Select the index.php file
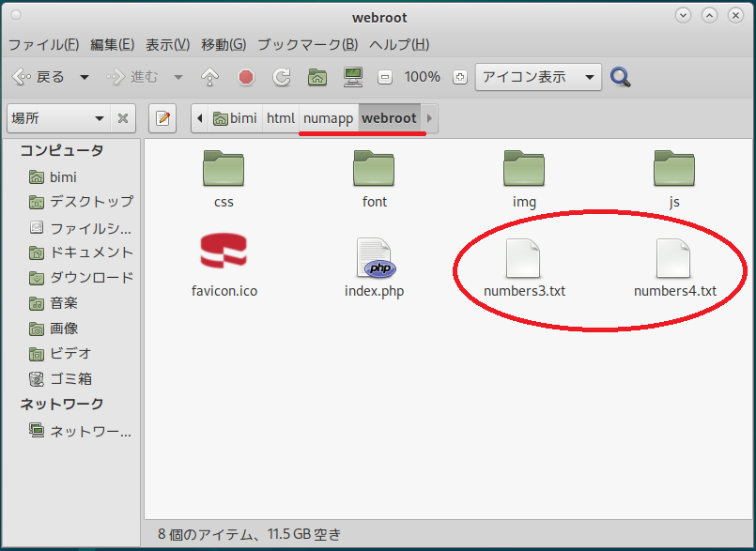Viewport: 756px width, 551px height. tap(375, 268)
